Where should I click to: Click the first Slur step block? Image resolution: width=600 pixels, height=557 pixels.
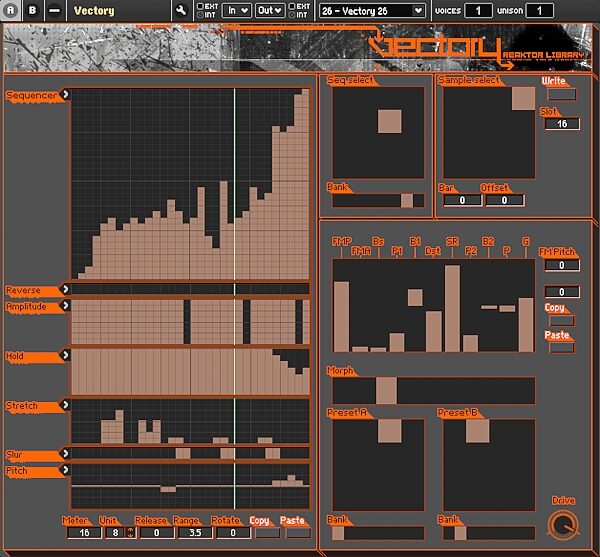[183, 453]
